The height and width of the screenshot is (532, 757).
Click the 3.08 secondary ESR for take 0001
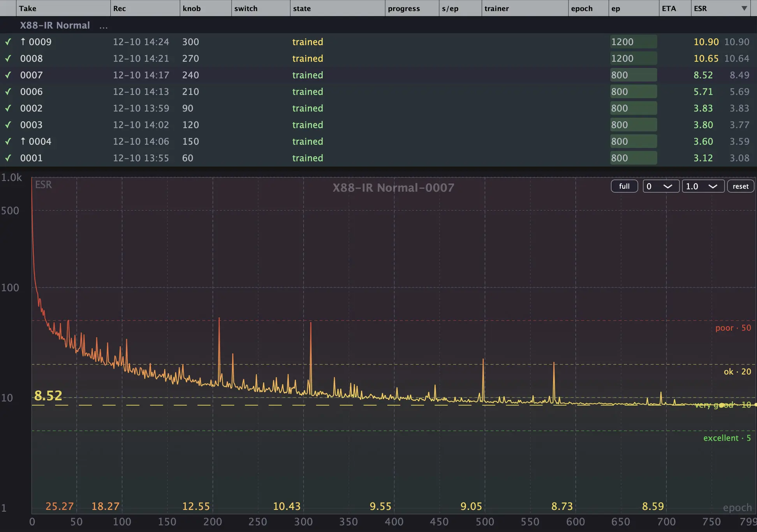point(739,158)
